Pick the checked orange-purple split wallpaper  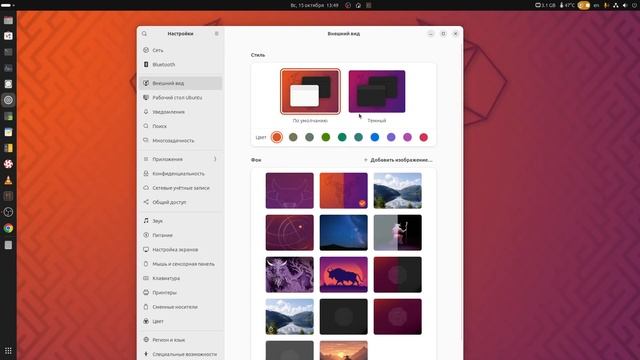(344, 191)
